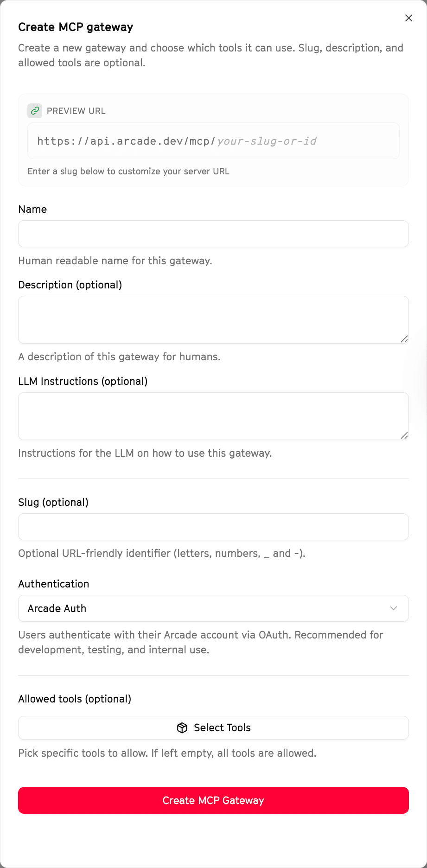Image resolution: width=427 pixels, height=868 pixels.
Task: Click the chevron on the Authentication selector
Action: 393,608
